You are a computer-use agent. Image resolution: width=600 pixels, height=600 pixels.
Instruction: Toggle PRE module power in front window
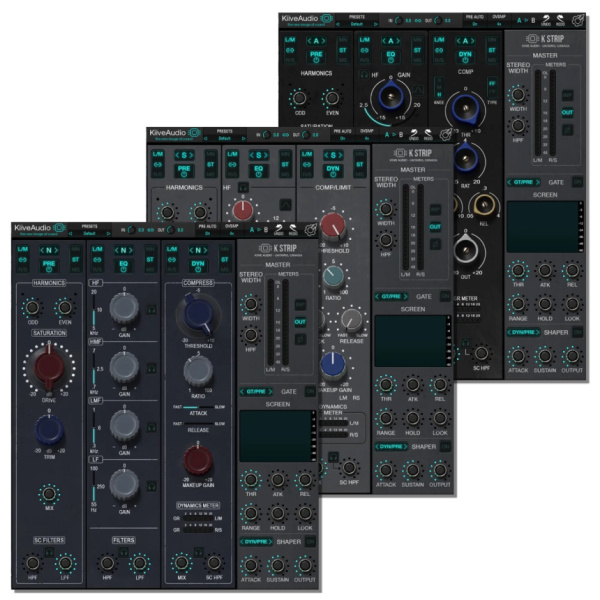(x=49, y=266)
